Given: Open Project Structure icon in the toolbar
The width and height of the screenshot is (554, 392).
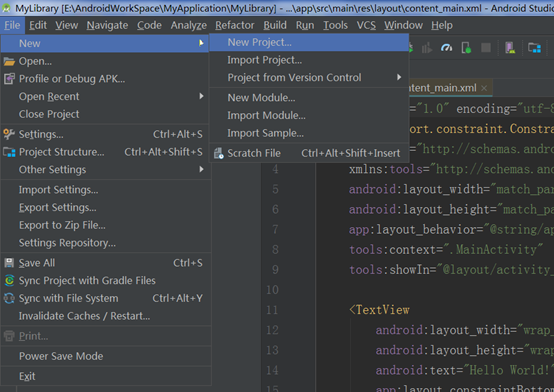Looking at the screenshot, I should pyautogui.click(x=534, y=47).
